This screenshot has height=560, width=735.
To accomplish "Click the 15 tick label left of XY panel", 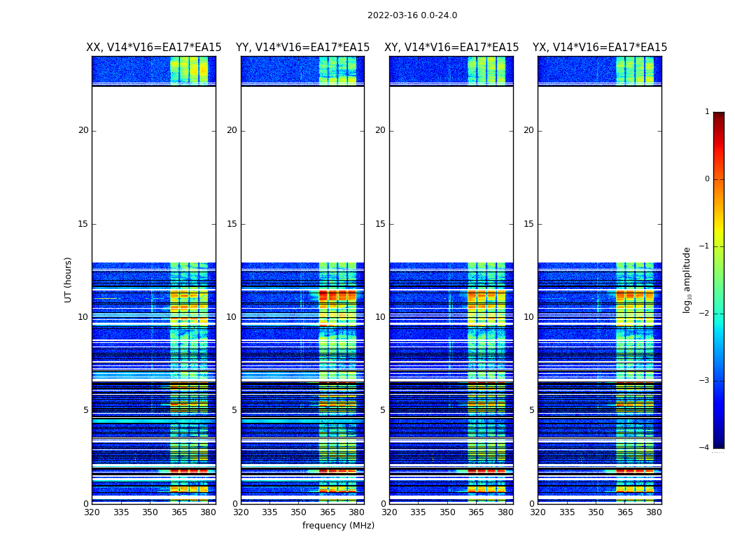I will [380, 224].
